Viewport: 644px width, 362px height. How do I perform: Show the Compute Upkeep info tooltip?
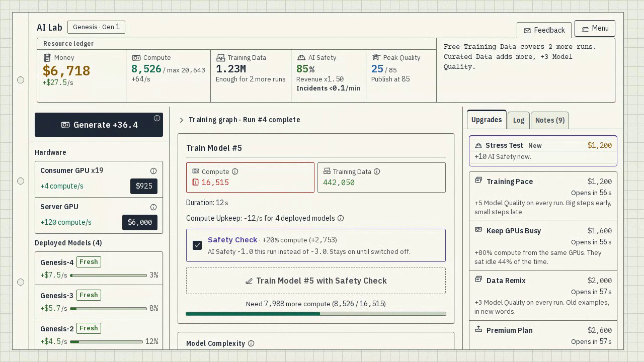(x=341, y=218)
